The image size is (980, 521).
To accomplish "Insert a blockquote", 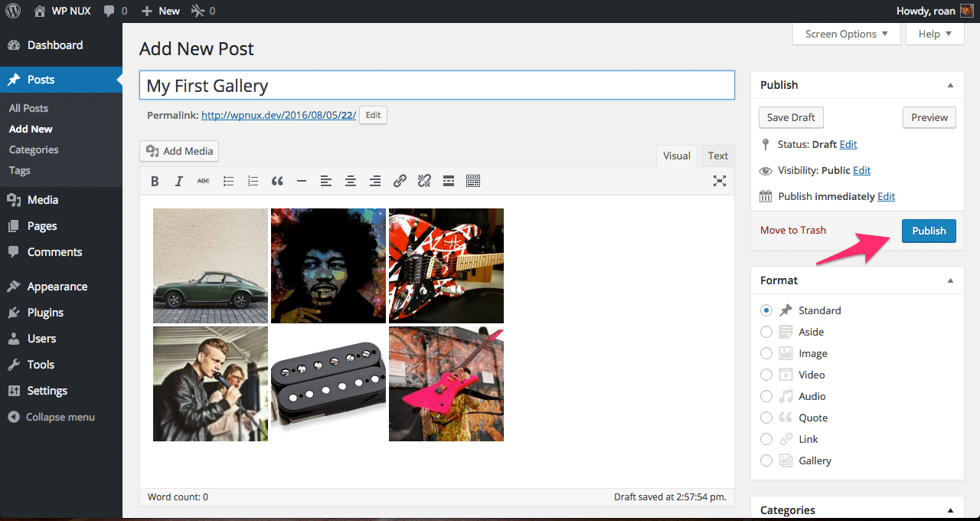I will click(x=277, y=181).
